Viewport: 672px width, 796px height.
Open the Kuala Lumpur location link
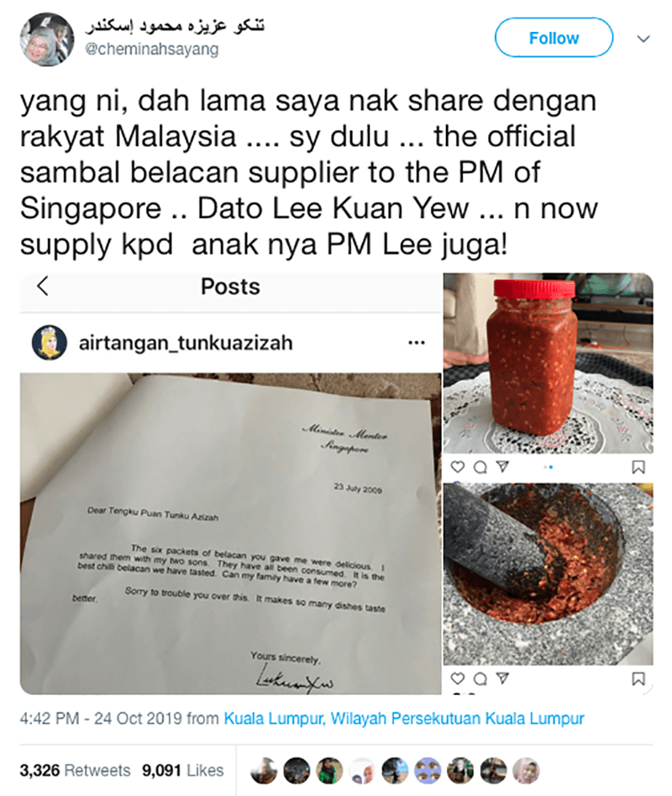click(404, 719)
